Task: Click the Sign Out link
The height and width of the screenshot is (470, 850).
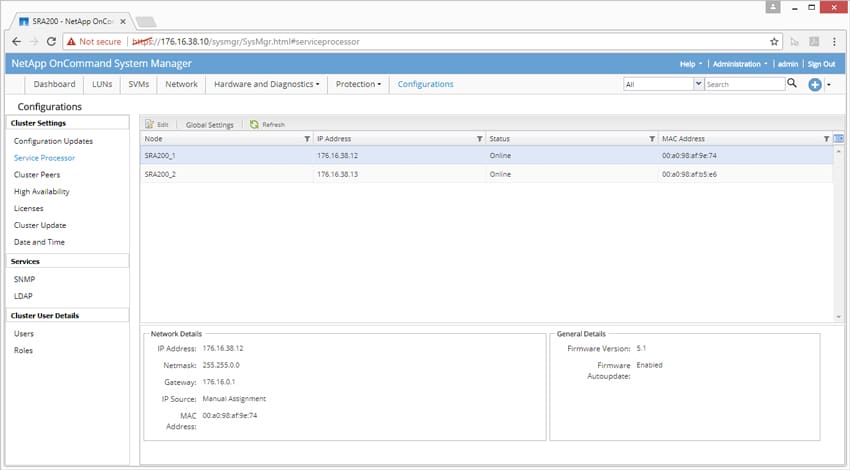Action: click(x=821, y=64)
